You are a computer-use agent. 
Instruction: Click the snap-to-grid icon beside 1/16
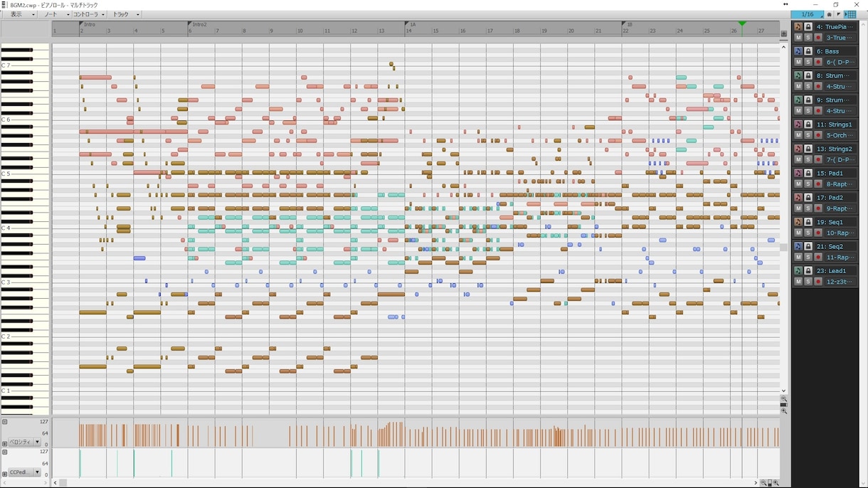click(850, 14)
